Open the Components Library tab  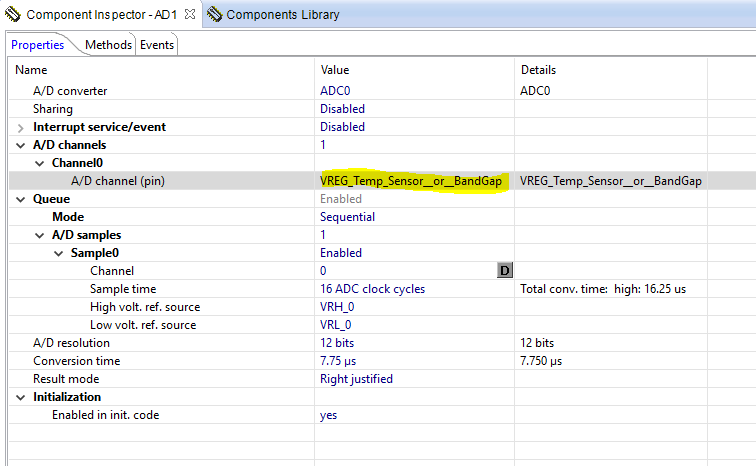[x=282, y=15]
